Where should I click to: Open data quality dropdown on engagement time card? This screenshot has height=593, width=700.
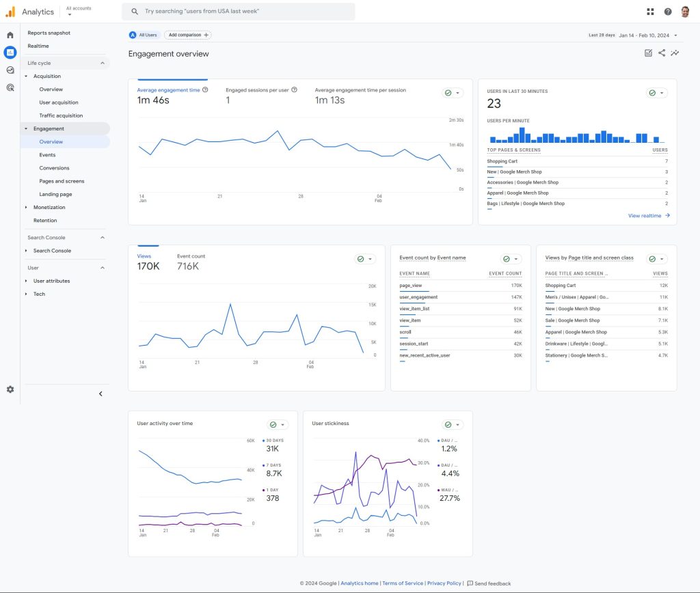pos(453,93)
